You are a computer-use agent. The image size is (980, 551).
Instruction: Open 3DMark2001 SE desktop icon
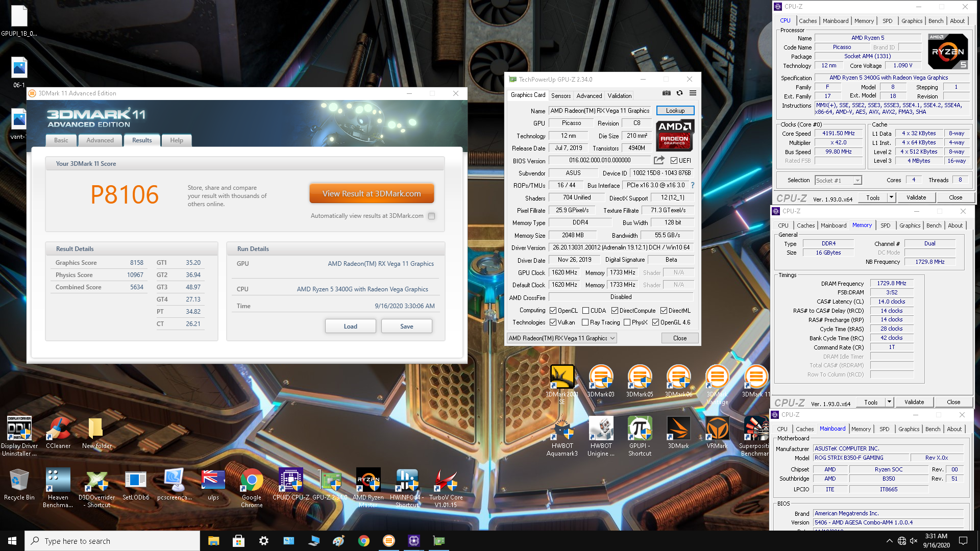coord(562,385)
